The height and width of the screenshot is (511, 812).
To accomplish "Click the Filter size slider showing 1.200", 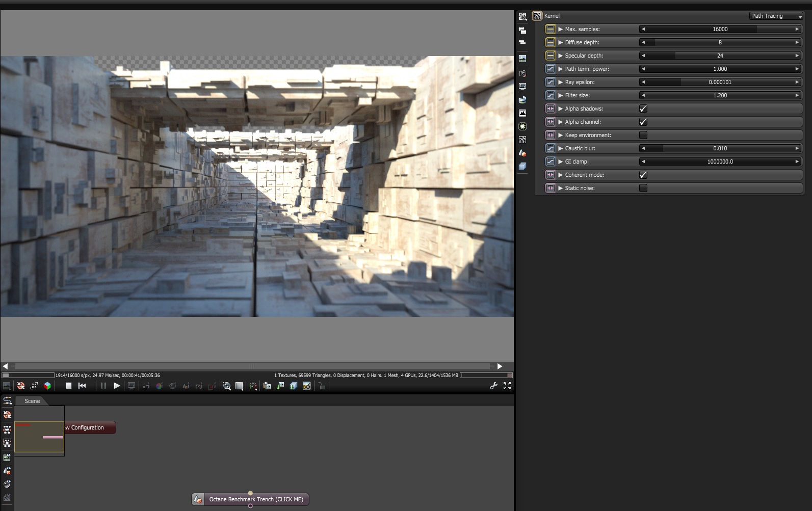I will 720,95.
